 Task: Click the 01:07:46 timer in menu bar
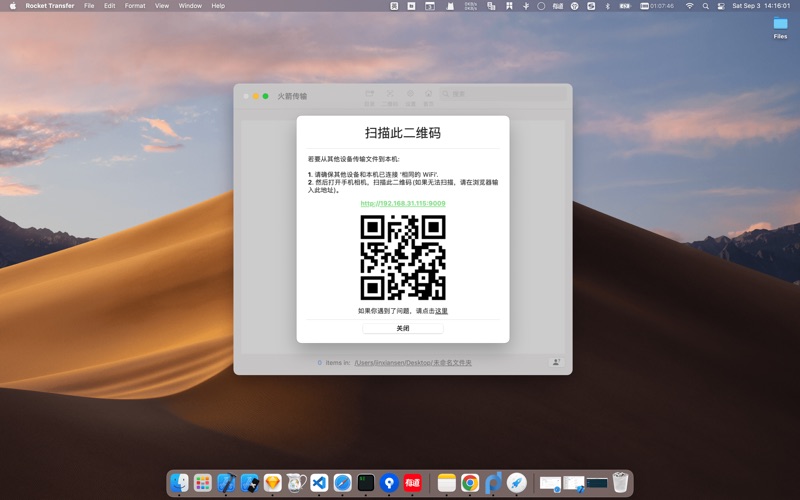657,6
